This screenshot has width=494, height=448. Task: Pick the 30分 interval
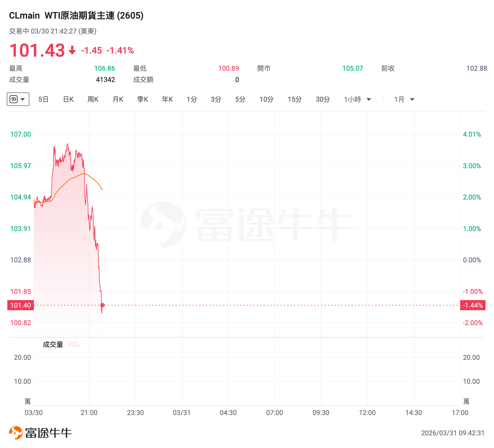click(323, 99)
